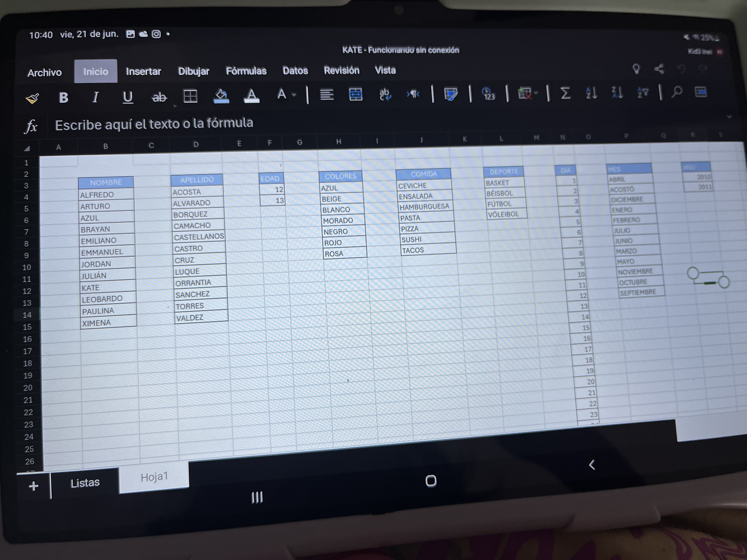Sort ascending A to Z
Image resolution: width=747 pixels, height=560 pixels.
coord(591,92)
